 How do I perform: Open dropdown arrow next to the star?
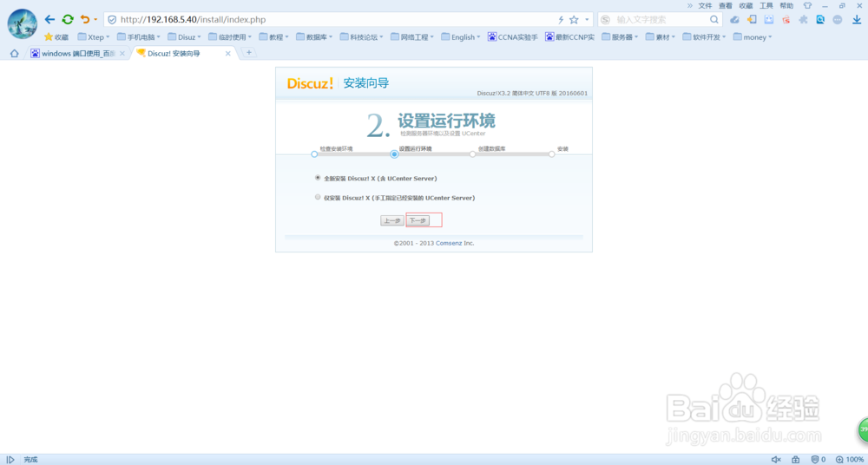pyautogui.click(x=587, y=20)
